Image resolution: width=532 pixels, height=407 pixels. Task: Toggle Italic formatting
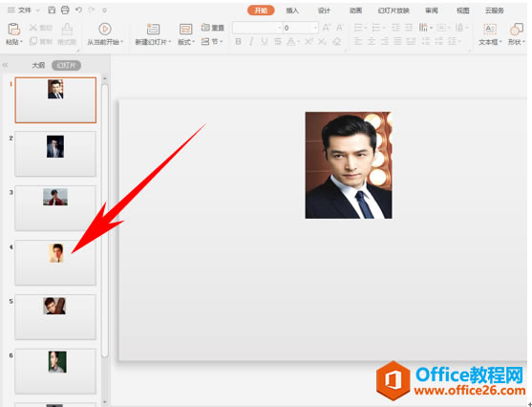[x=251, y=41]
